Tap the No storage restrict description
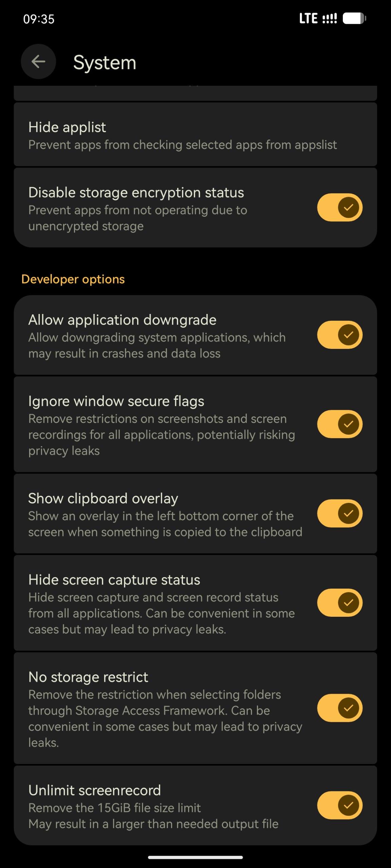Image resolution: width=391 pixels, height=868 pixels. 165,718
